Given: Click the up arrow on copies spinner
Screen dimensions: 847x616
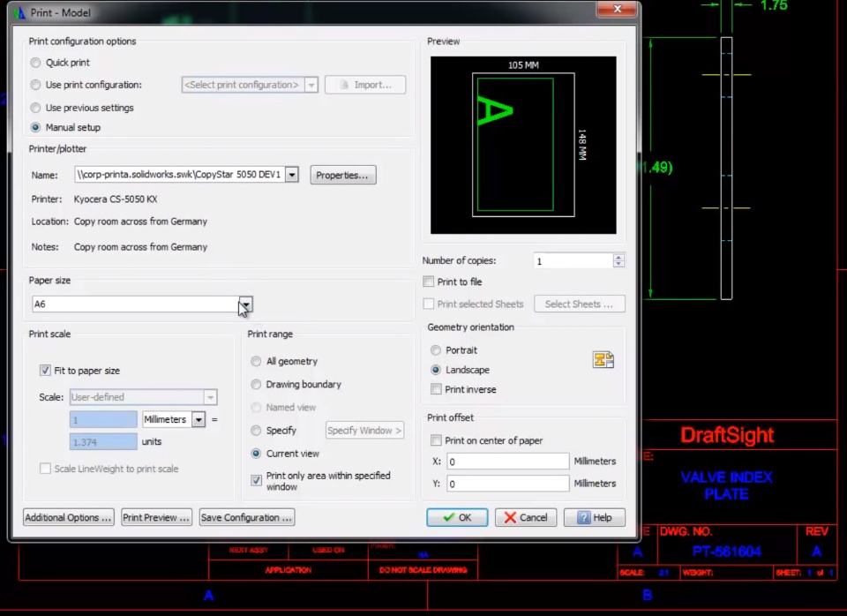Looking at the screenshot, I should click(x=618, y=257).
